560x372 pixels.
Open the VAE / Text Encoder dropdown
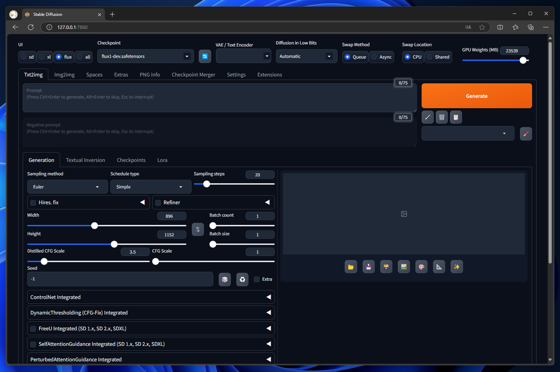coord(243,56)
